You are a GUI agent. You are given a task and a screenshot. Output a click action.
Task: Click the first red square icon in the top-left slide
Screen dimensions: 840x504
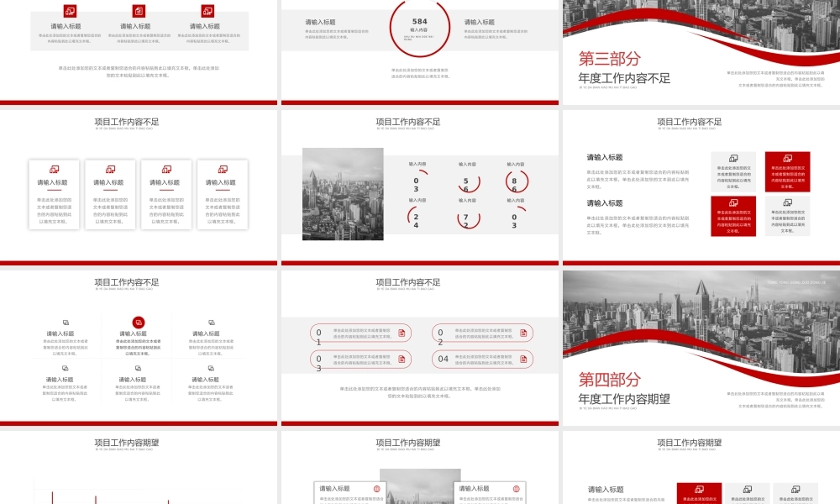[x=70, y=11]
